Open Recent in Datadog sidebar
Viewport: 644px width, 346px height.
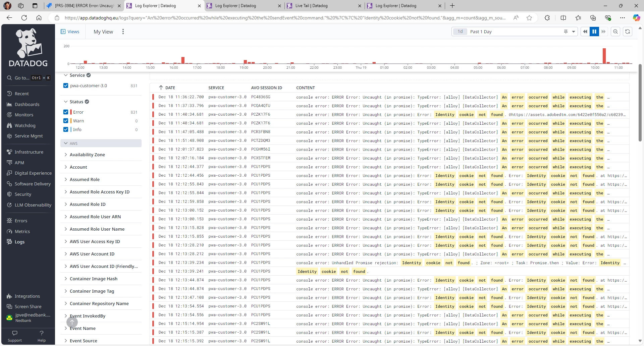(21, 94)
